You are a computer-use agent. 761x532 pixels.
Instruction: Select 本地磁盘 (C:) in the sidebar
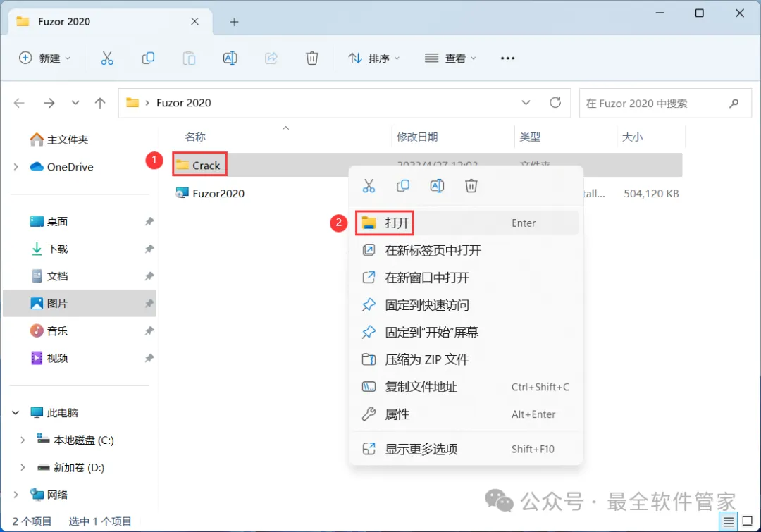75,440
